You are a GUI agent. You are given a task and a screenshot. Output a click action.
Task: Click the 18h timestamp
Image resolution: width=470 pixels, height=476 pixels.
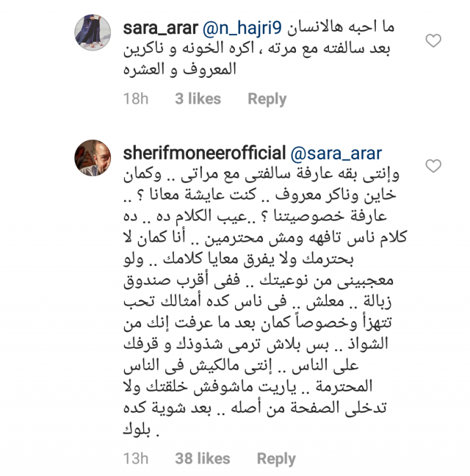pos(135,98)
